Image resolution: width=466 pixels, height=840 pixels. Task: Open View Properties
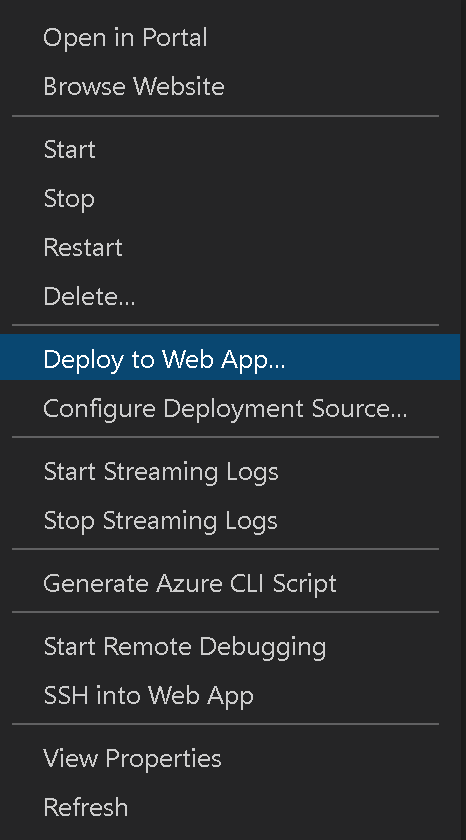point(230,758)
